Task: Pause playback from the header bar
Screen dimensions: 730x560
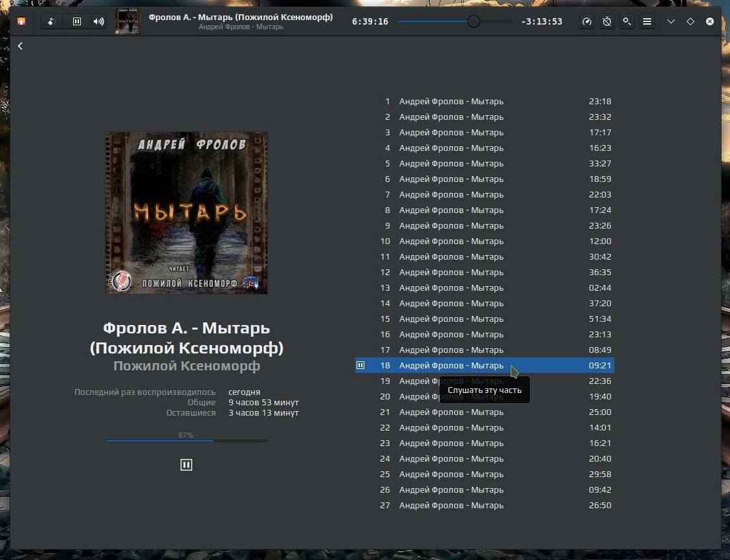Action: pyautogui.click(x=77, y=21)
